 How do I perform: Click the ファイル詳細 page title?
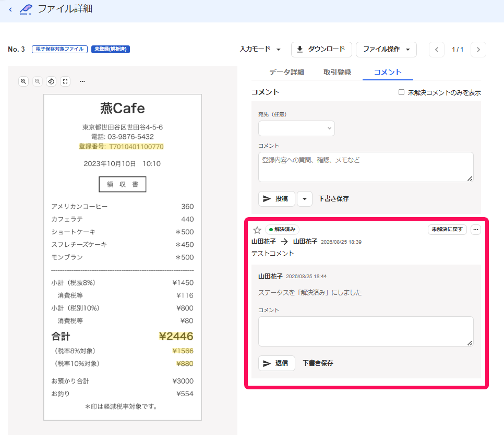65,9
